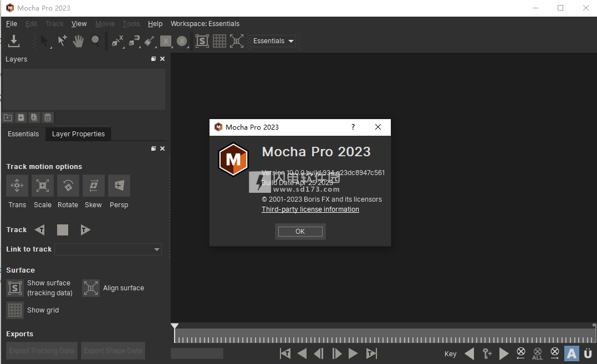Click Export Shape Data button
The width and height of the screenshot is (597, 364).
click(x=113, y=351)
